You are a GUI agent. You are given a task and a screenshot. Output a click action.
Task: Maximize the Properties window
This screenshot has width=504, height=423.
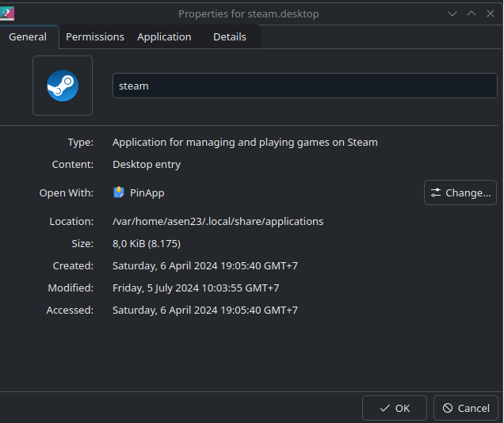472,13
